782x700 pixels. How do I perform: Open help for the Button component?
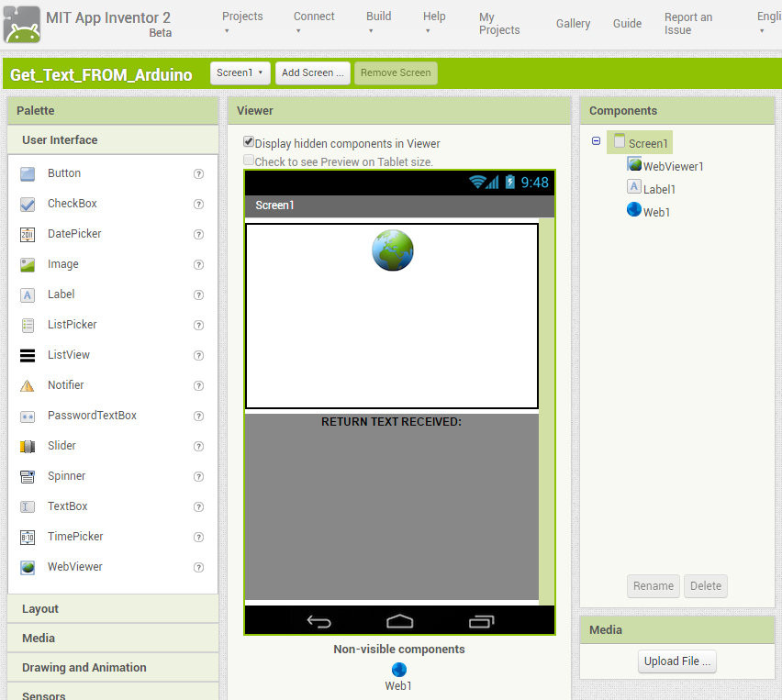tap(198, 173)
